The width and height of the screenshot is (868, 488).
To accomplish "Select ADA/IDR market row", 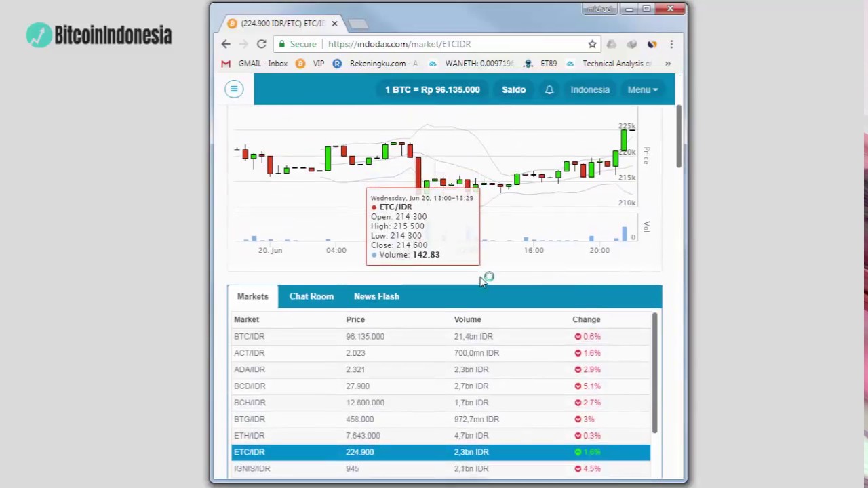I will (440, 369).
